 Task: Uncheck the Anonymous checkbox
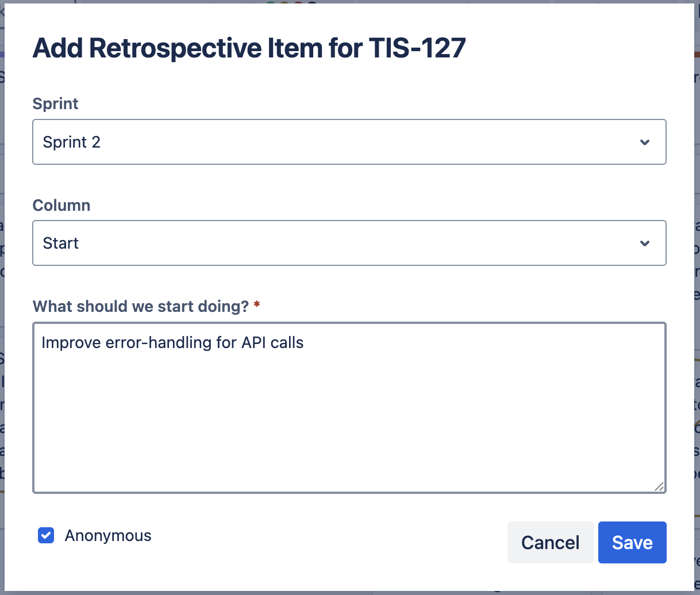(x=46, y=535)
